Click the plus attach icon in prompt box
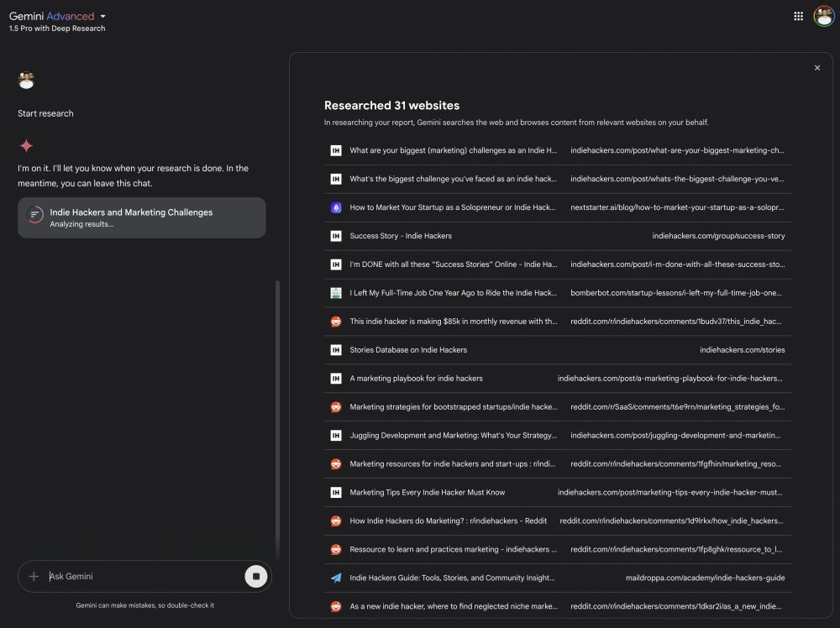This screenshot has width=840, height=628. pyautogui.click(x=34, y=576)
